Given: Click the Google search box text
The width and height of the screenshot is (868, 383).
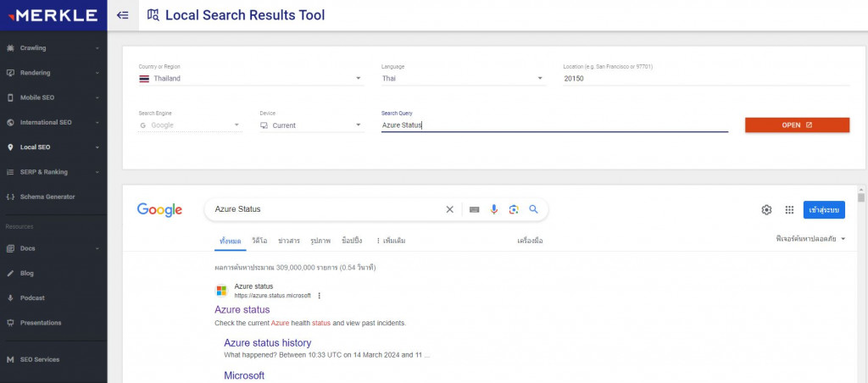Looking at the screenshot, I should point(237,209).
